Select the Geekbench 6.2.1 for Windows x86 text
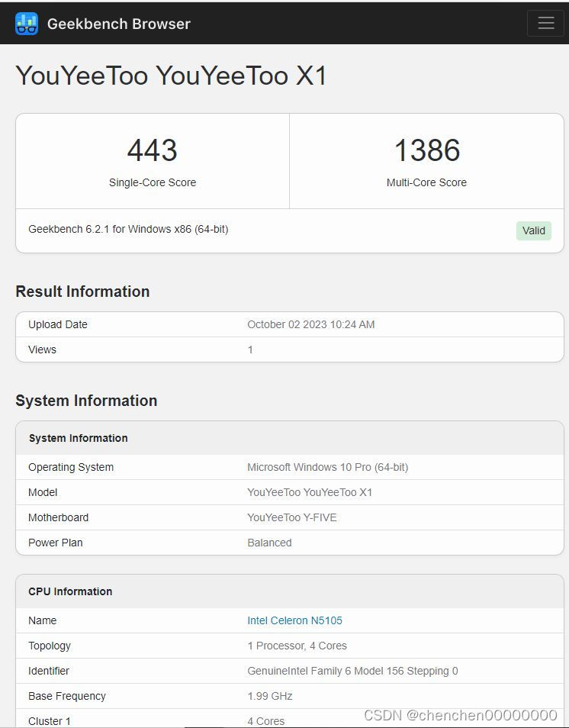This screenshot has width=569, height=728. coord(128,230)
